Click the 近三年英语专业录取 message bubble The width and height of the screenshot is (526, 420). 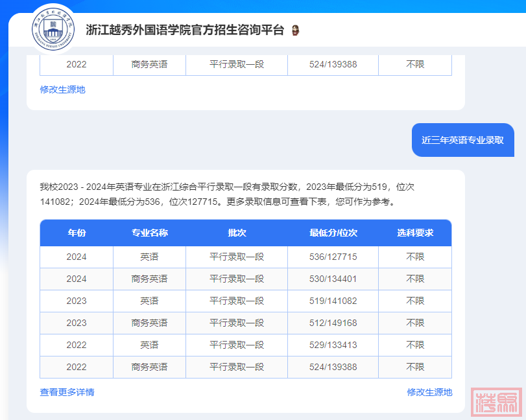point(462,140)
